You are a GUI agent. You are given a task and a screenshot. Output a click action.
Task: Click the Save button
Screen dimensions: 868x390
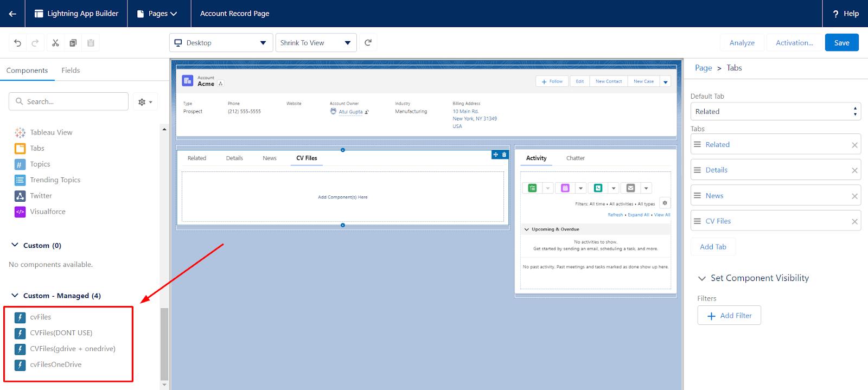click(842, 43)
